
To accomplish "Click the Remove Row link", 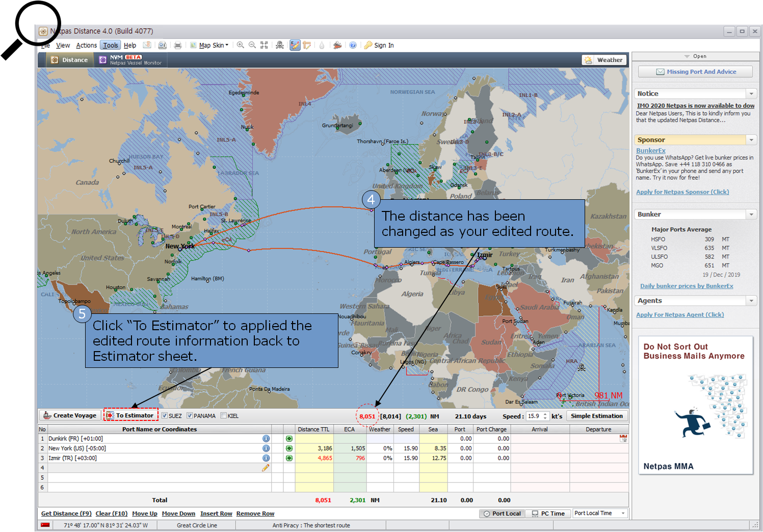I will coord(255,514).
